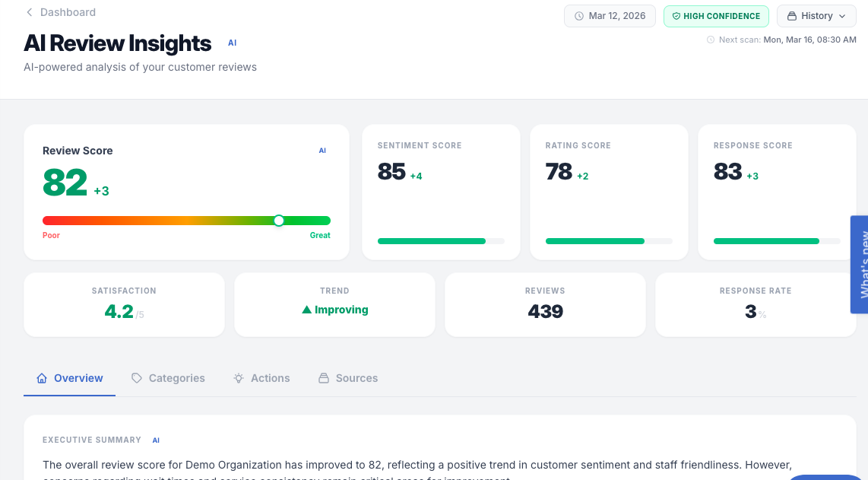This screenshot has width=868, height=480.
Task: Click the lightbulb icon on Actions tab
Action: coord(239,378)
